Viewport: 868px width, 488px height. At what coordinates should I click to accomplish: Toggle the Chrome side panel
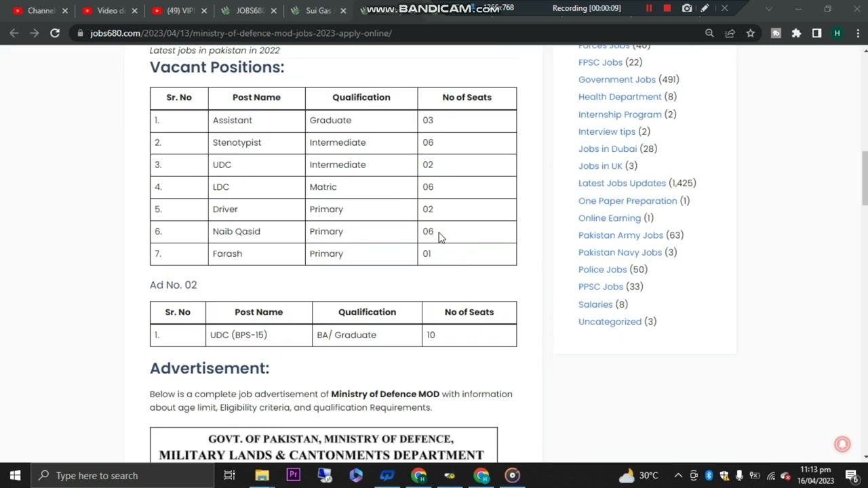point(816,33)
